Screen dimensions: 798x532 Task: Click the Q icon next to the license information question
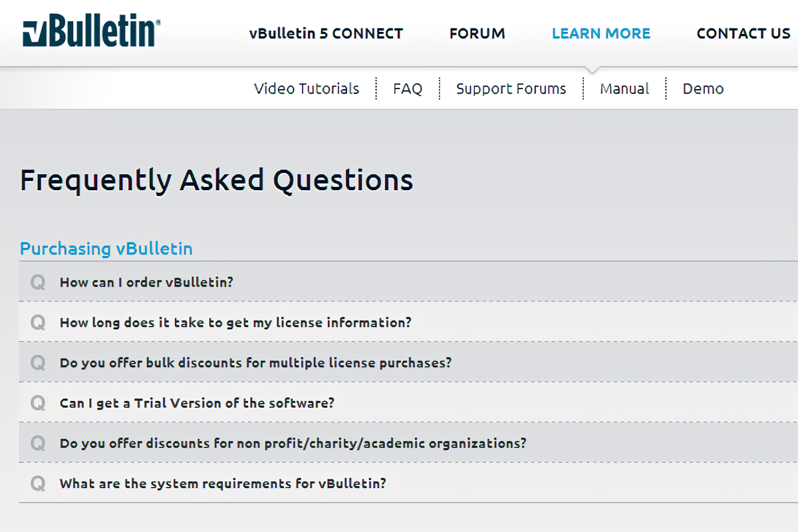(x=38, y=323)
